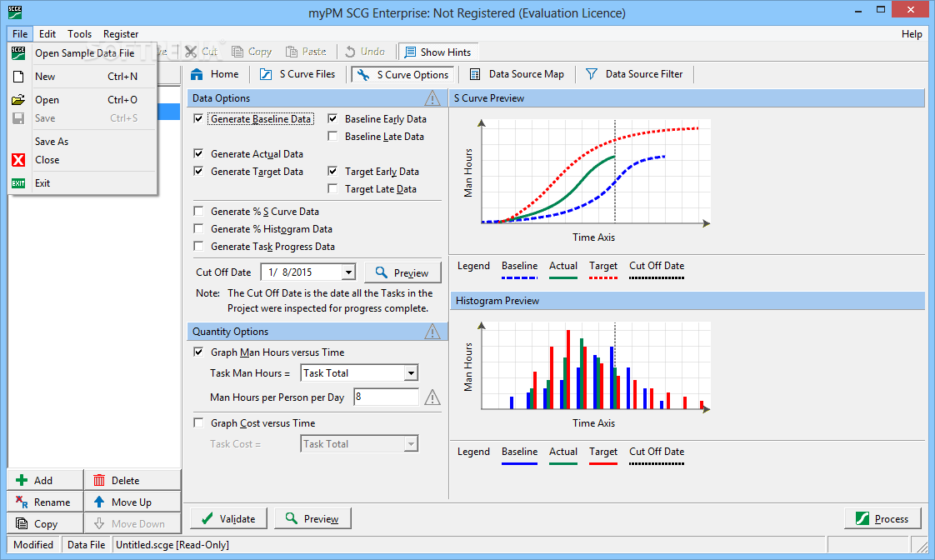Click the Open folder icon in File menu

tap(18, 100)
